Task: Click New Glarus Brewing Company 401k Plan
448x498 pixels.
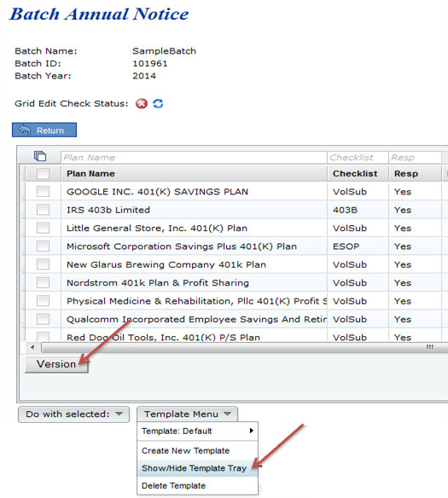Action: 166,264
